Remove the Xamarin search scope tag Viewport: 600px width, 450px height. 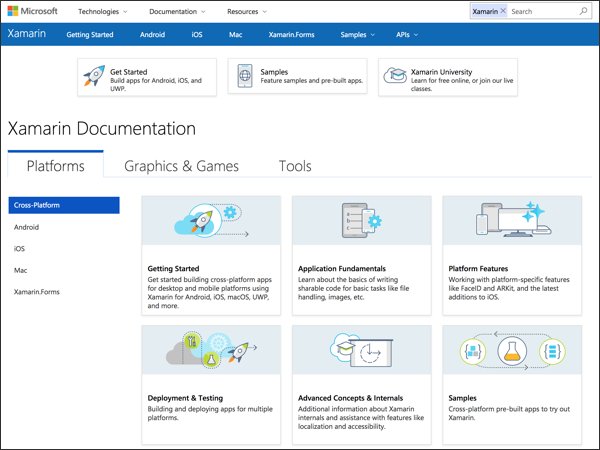pyautogui.click(x=503, y=11)
